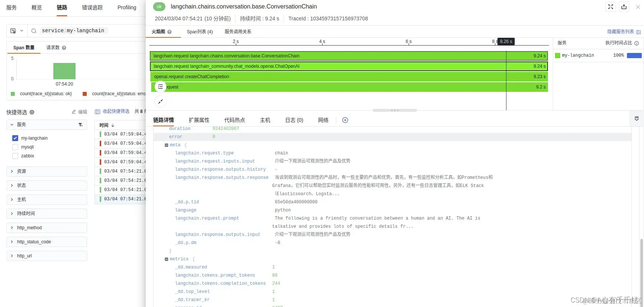This screenshot has height=307, width=644.
Task: Expand the http_url filter section
Action: [47, 256]
